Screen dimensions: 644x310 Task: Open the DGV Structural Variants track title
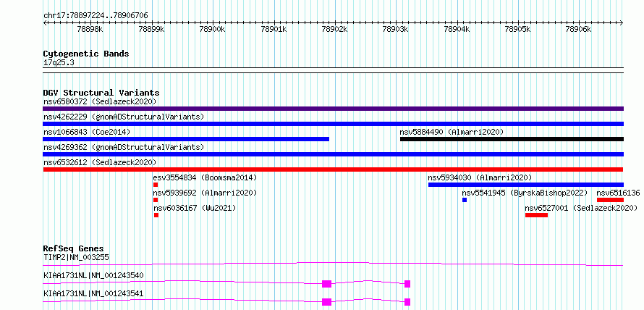pos(101,93)
